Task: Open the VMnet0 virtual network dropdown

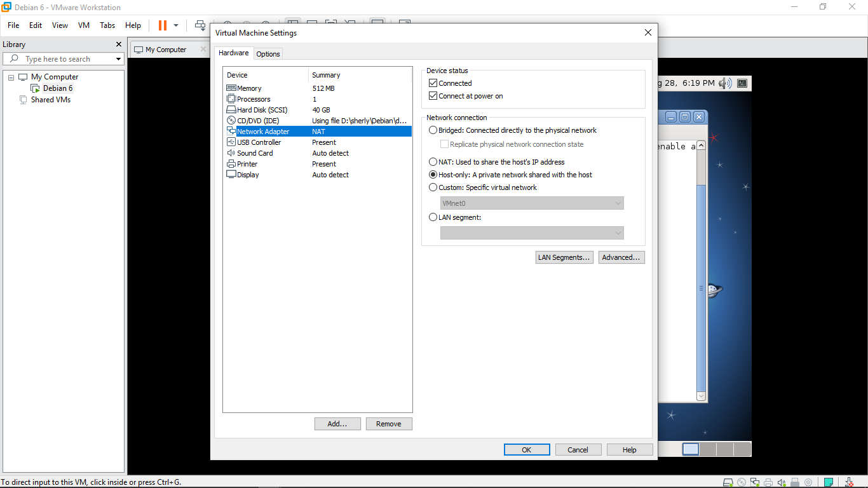Action: pos(532,203)
